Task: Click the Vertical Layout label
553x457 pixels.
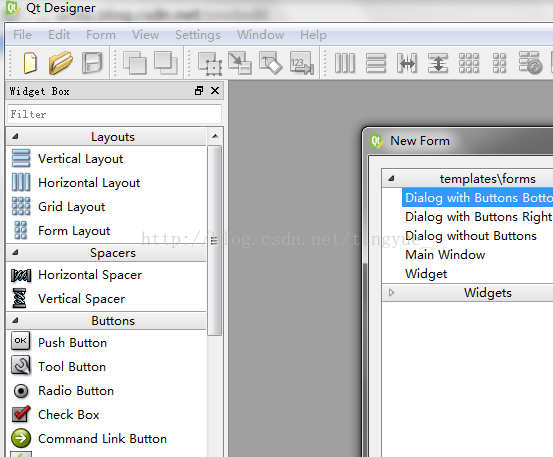Action: pyautogui.click(x=80, y=159)
